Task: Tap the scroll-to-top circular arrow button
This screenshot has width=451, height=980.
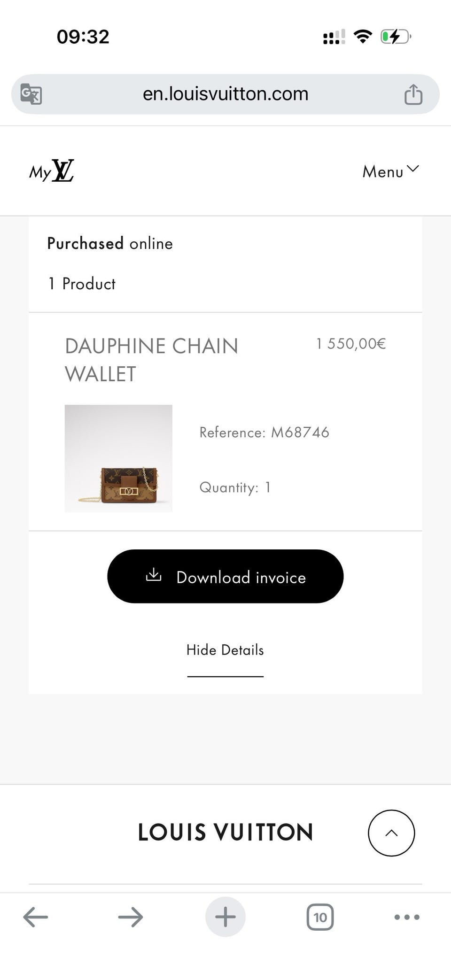Action: (x=391, y=833)
